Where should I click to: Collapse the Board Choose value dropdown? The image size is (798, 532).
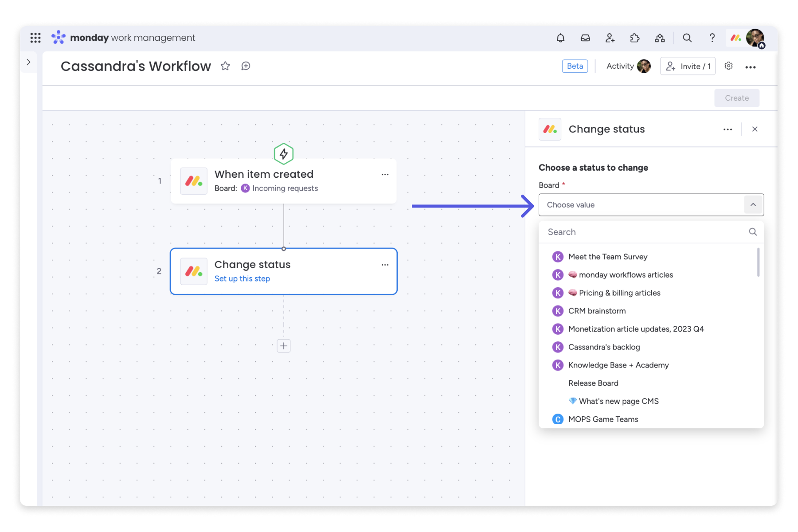(752, 204)
